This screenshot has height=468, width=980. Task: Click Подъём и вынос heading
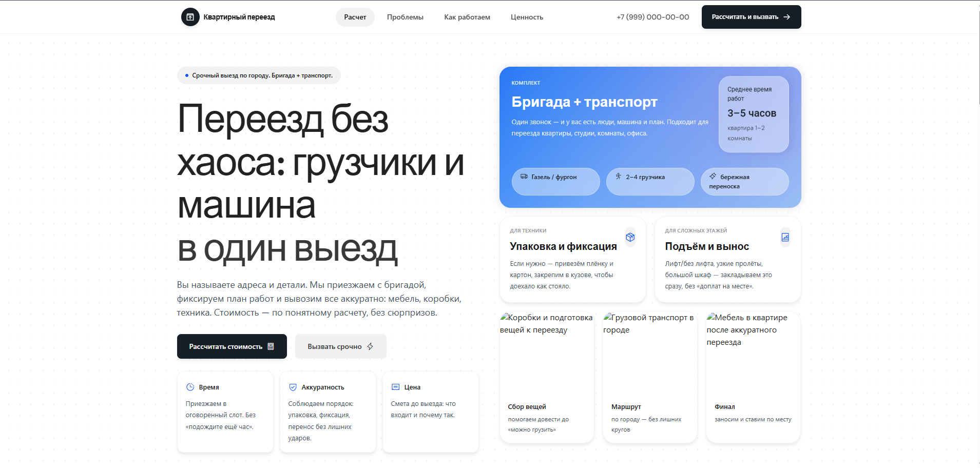tap(707, 246)
